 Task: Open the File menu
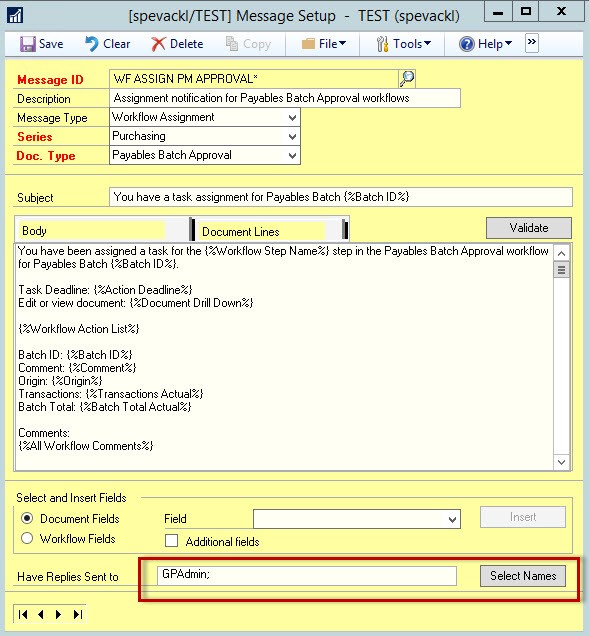[x=324, y=44]
